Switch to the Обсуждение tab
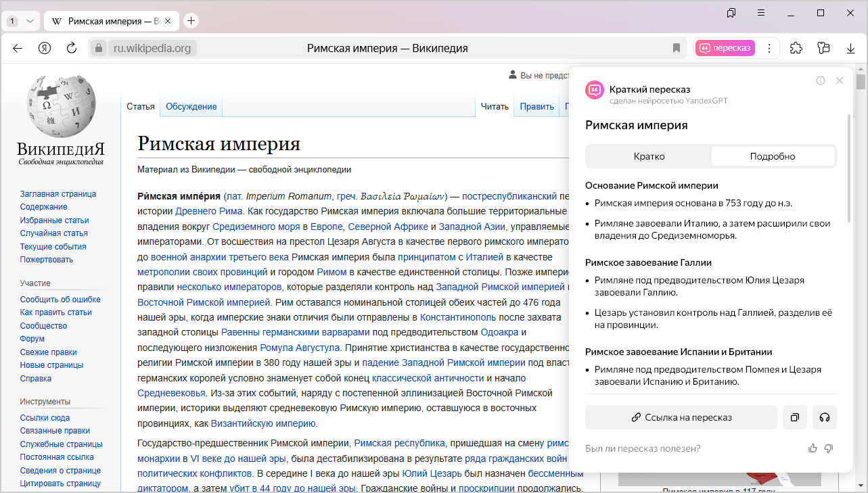Viewport: 868px width, 493px height. click(x=191, y=106)
